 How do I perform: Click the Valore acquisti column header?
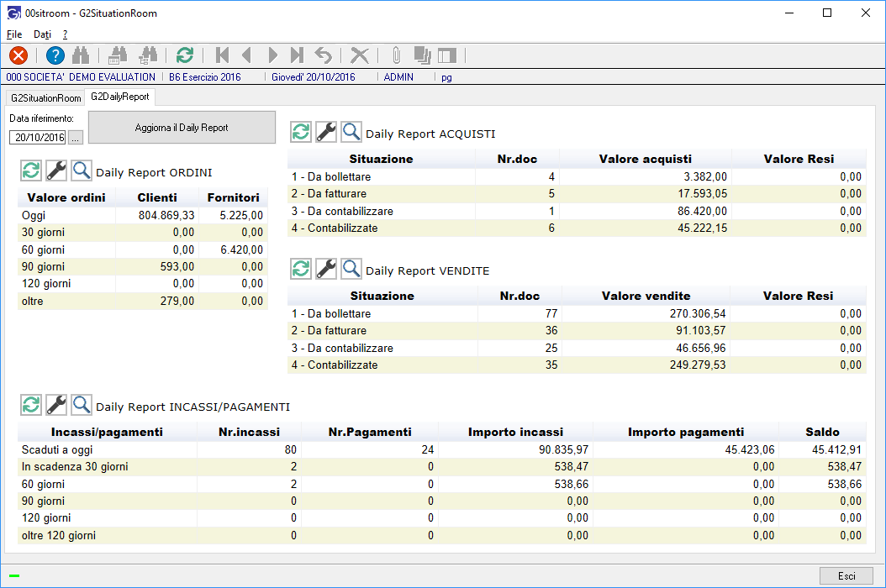[x=646, y=160]
